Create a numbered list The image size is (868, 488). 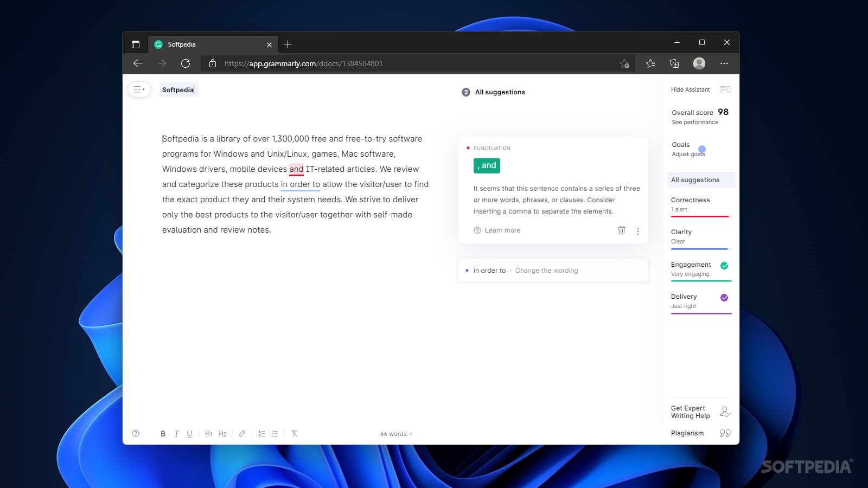pyautogui.click(x=261, y=434)
